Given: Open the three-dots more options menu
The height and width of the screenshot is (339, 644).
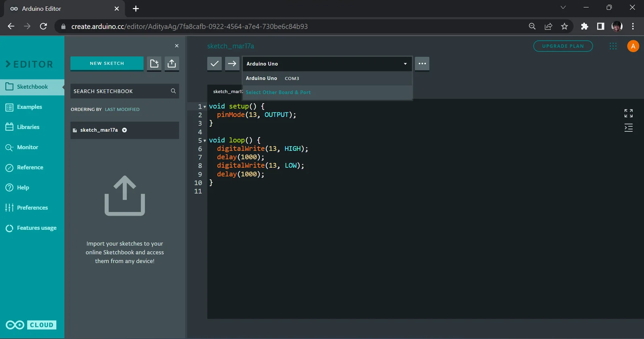Looking at the screenshot, I should tap(422, 64).
